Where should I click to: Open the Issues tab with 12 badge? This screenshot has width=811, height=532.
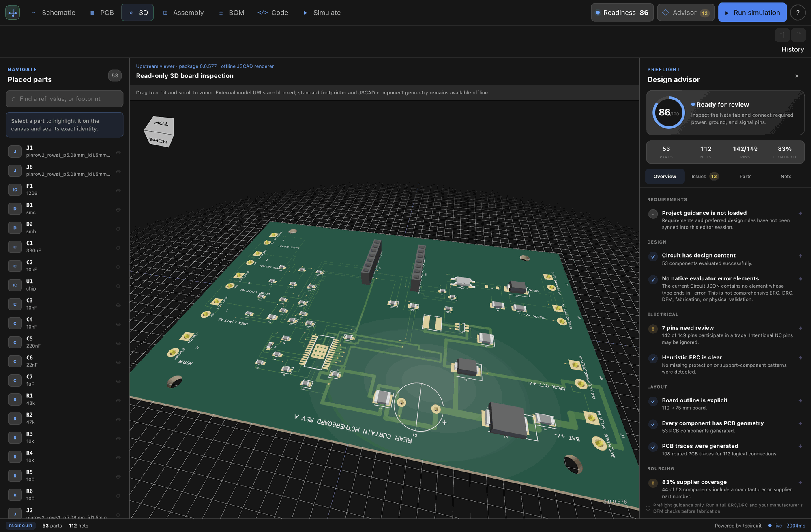[x=705, y=177]
